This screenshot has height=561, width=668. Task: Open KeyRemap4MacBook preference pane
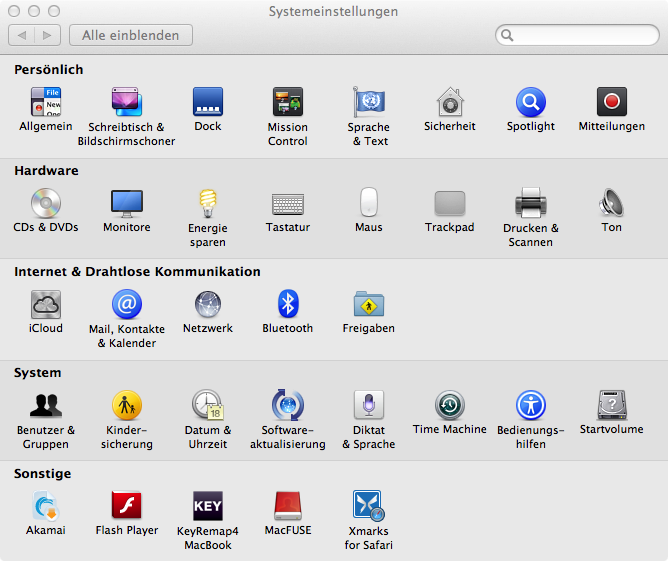(208, 507)
